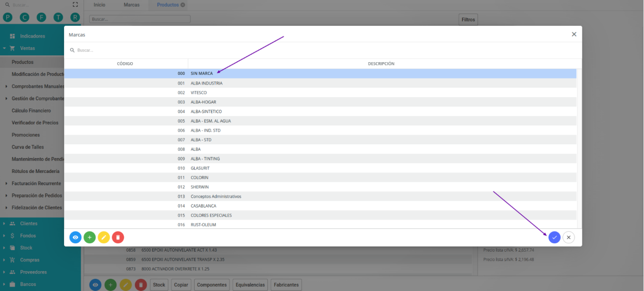Open Indicadores in the sidebar
The height and width of the screenshot is (291, 644).
pos(33,36)
